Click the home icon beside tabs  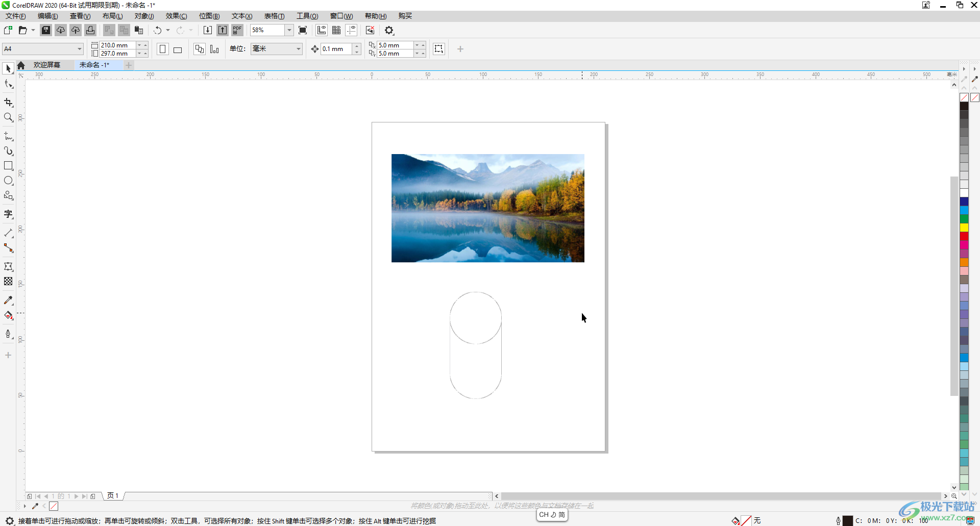point(21,65)
